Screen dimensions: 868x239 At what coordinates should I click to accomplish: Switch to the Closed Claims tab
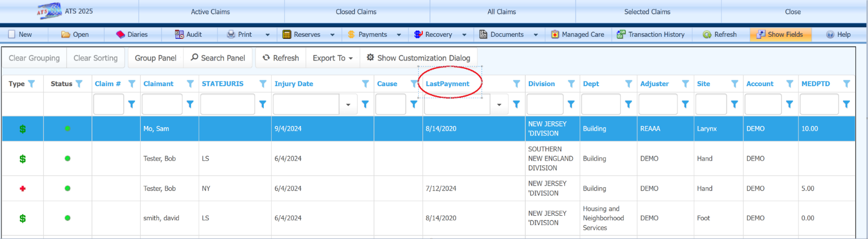click(356, 12)
